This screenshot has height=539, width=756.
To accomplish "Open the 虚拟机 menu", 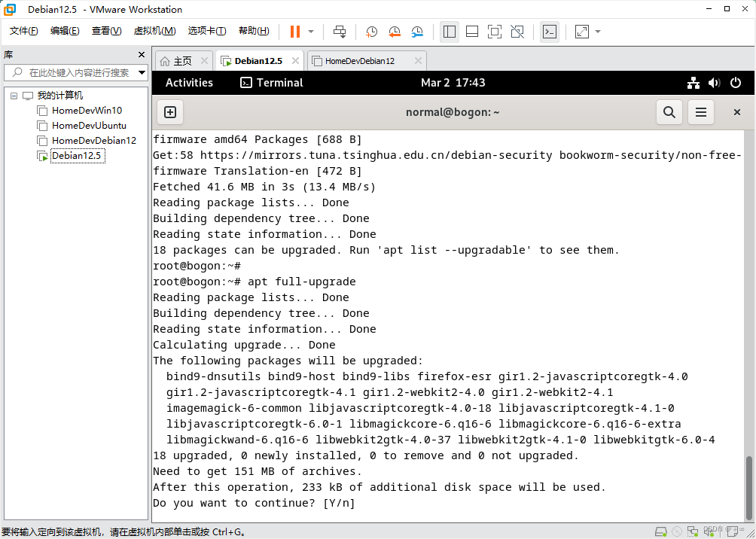I will tap(154, 31).
